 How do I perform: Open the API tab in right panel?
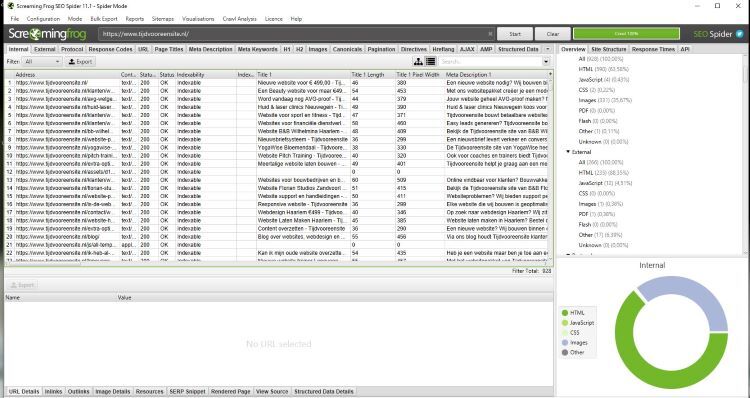(x=685, y=49)
